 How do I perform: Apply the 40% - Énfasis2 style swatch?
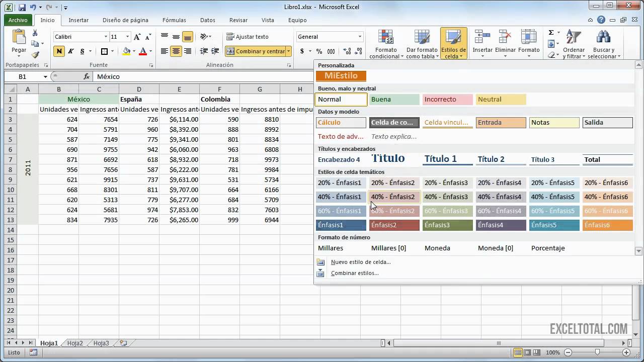tap(394, 197)
